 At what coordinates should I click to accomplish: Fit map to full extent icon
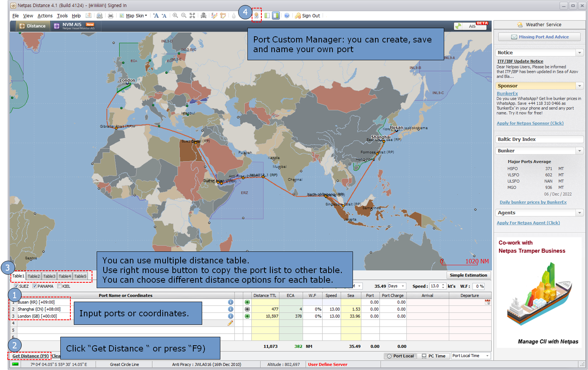(x=192, y=16)
